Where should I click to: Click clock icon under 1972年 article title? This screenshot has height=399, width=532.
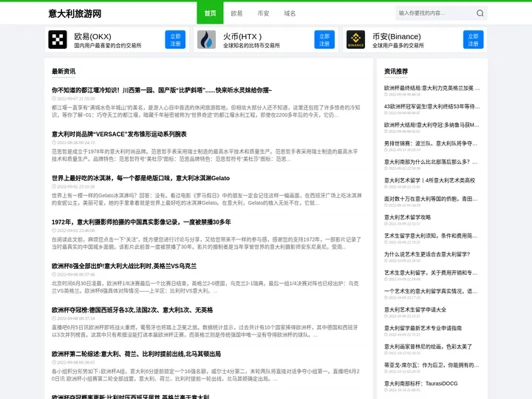pyautogui.click(x=54, y=231)
